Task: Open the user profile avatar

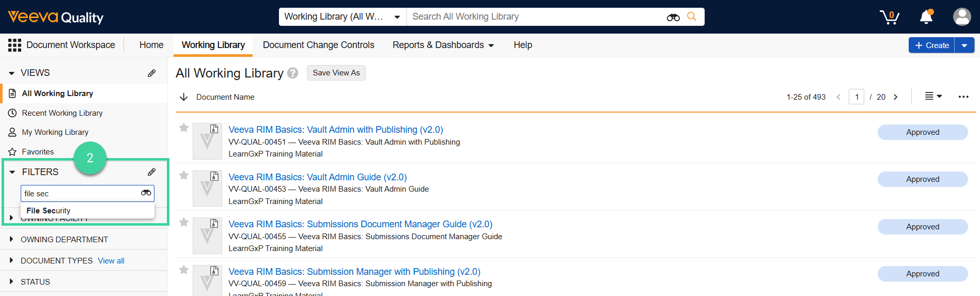Action: 961,17
